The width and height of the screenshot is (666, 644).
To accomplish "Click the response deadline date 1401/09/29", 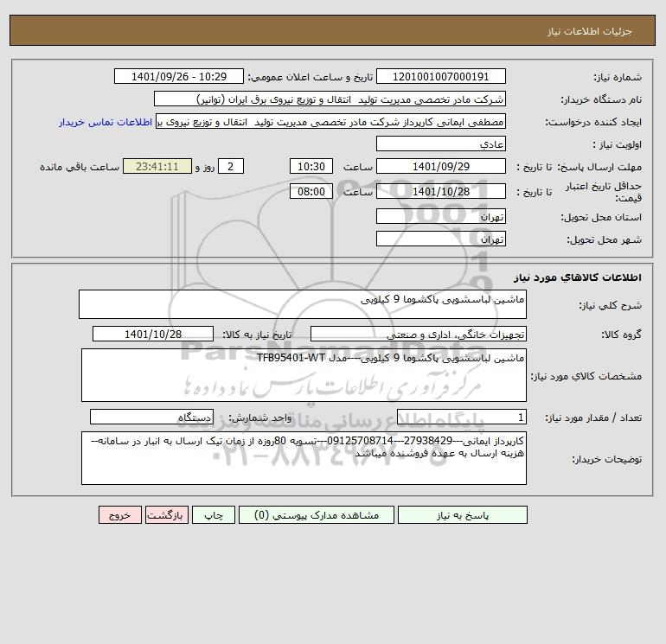I will 441,167.
